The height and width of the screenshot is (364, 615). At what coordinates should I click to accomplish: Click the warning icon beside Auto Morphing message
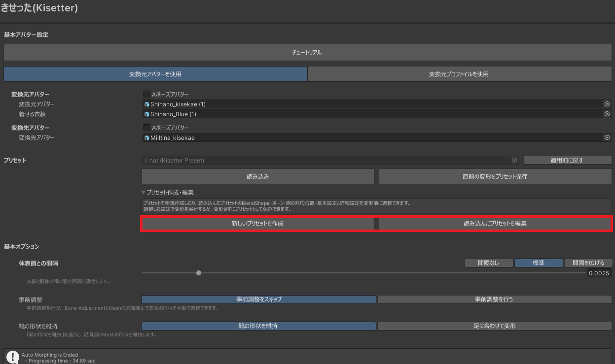(12, 357)
